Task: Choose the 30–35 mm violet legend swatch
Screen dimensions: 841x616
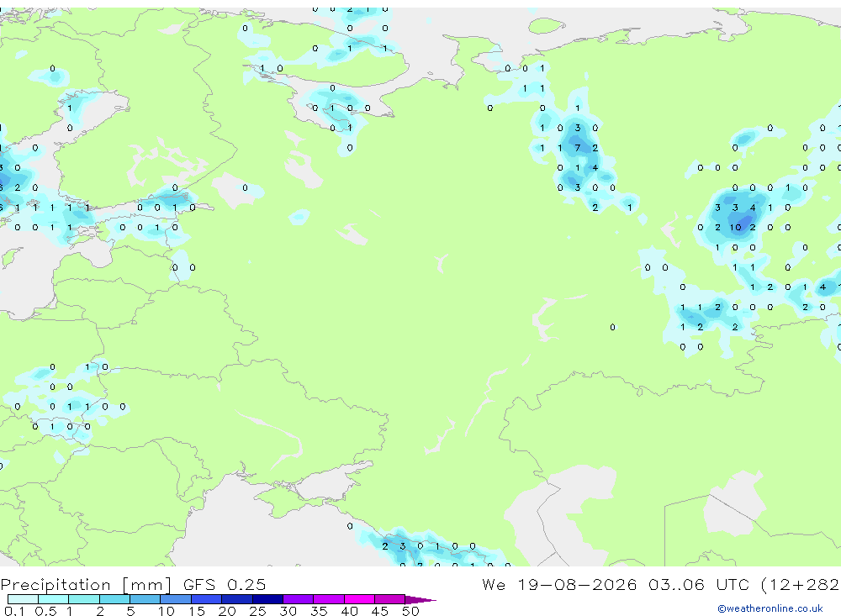Action: (x=299, y=599)
